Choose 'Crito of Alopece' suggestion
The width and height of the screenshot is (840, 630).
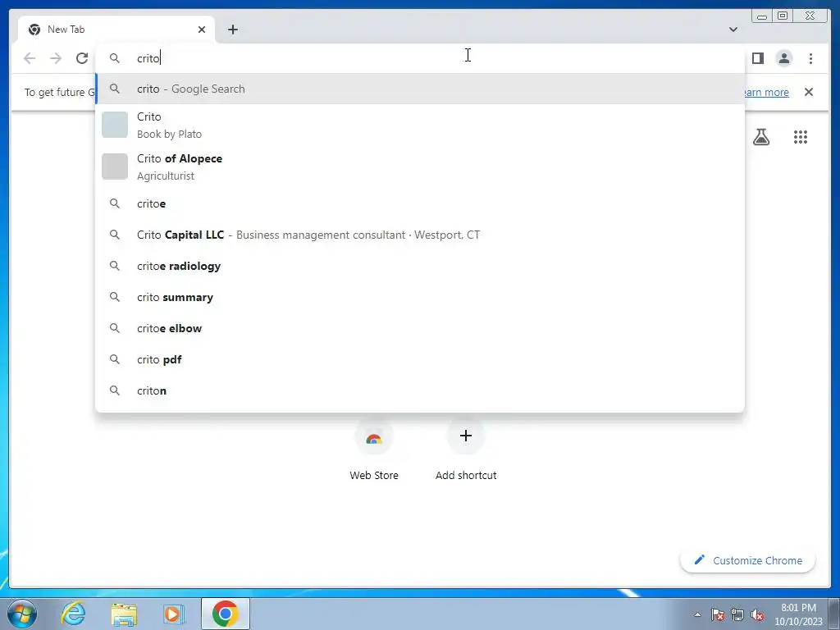tap(420, 167)
